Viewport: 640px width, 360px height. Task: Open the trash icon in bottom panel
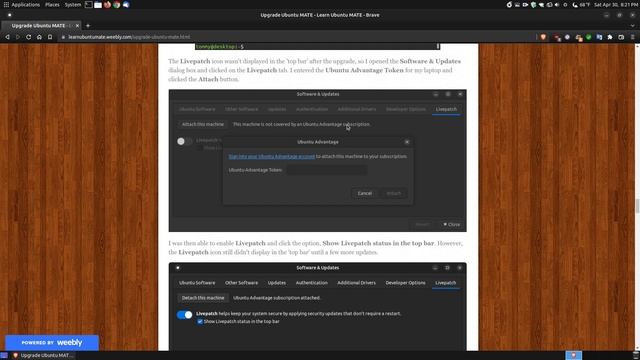pyautogui.click(x=636, y=356)
